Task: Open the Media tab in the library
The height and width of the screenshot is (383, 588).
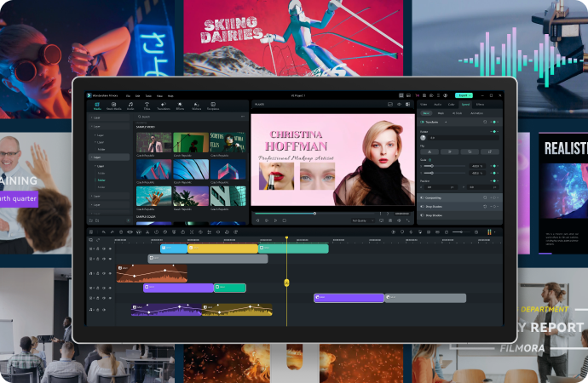Action: (97, 106)
